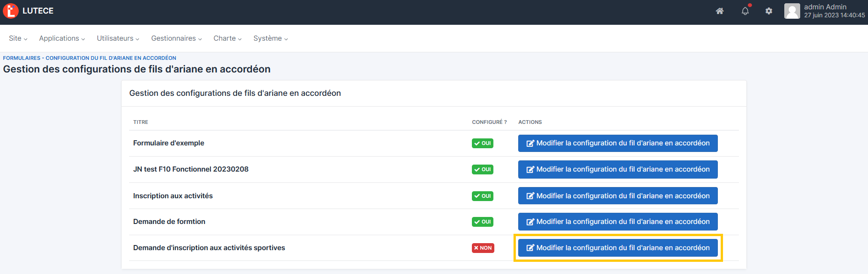The height and width of the screenshot is (274, 868).
Task: Click the Formulaires breadcrumb link
Action: (x=22, y=58)
